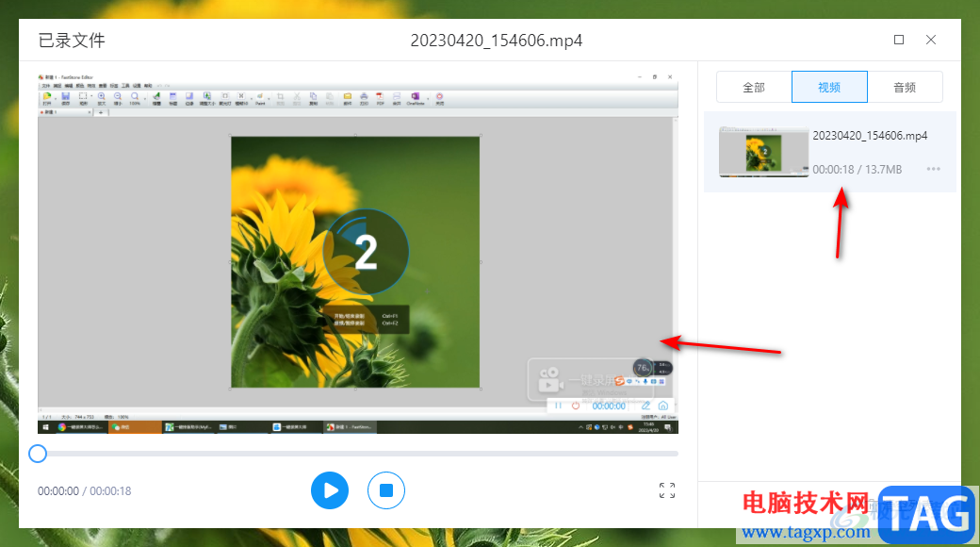This screenshot has height=547, width=980.
Task: Switch to the 全部 tab
Action: coord(754,87)
